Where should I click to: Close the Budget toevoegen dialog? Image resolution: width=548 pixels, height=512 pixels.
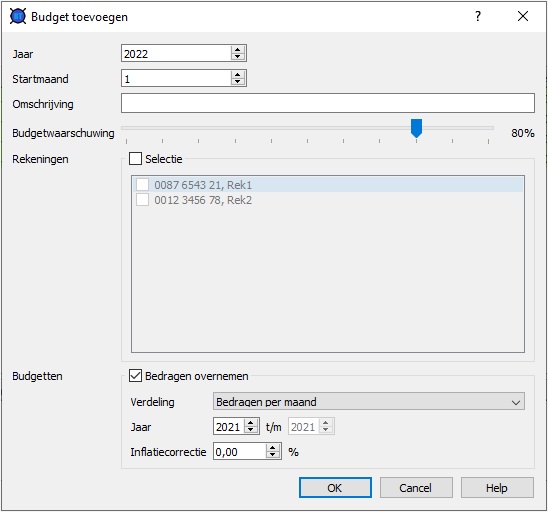tap(523, 16)
